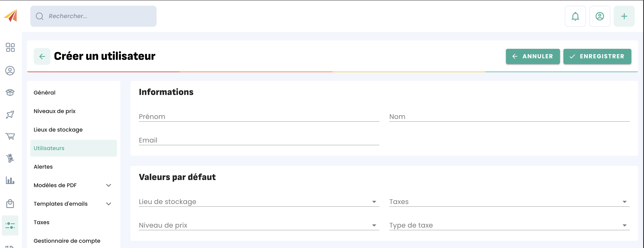
Task: Expand the Modèles de PDF submenu
Action: pyautogui.click(x=109, y=185)
